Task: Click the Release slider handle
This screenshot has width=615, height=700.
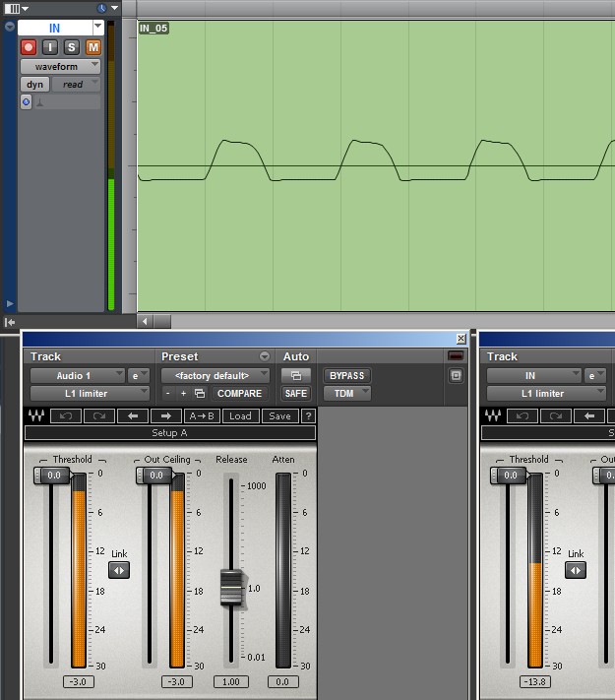Action: [x=230, y=587]
